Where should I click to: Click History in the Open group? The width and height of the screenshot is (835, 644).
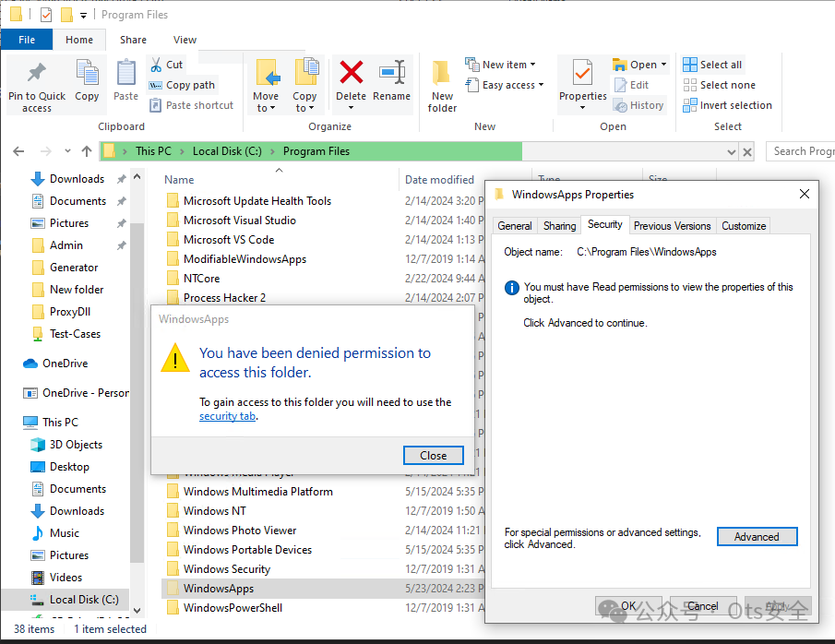click(x=638, y=105)
